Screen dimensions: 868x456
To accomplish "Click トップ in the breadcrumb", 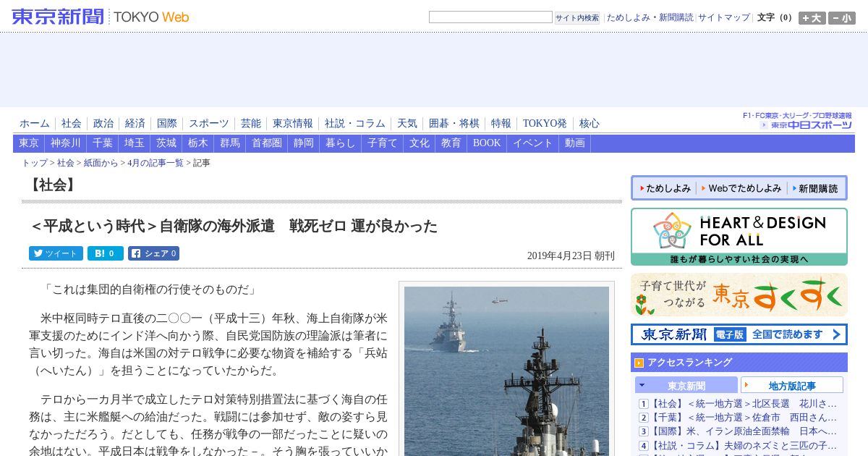I will (x=35, y=163).
